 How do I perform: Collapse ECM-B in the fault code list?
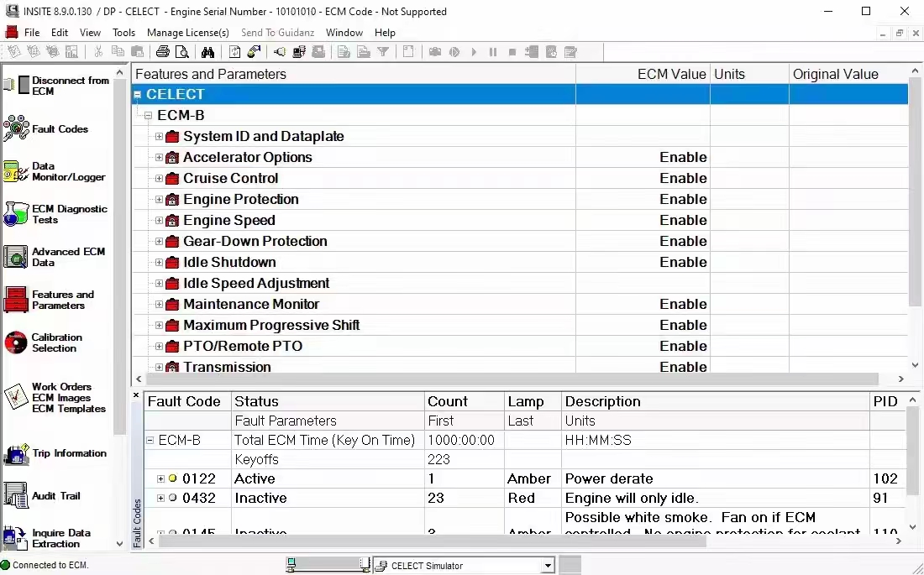click(x=150, y=440)
